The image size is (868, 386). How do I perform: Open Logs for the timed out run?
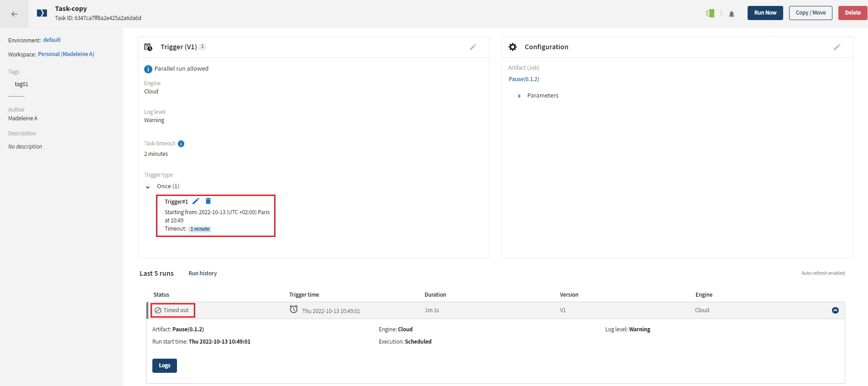[164, 365]
